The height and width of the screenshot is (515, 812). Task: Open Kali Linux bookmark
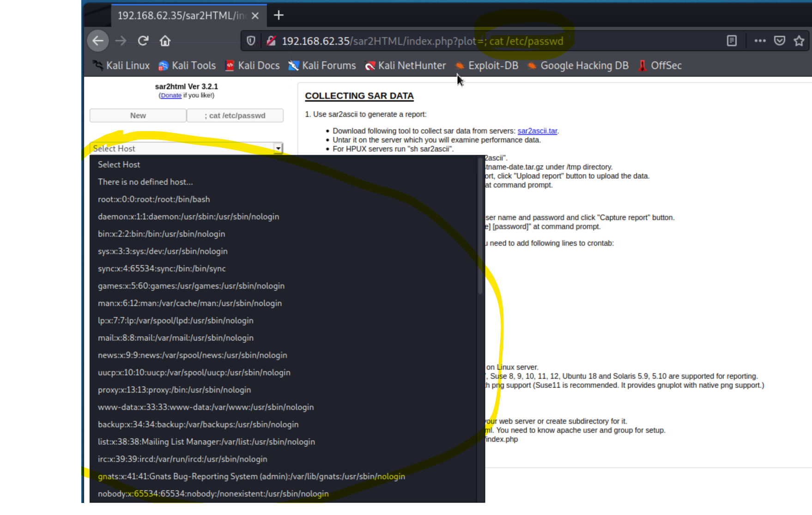click(121, 66)
